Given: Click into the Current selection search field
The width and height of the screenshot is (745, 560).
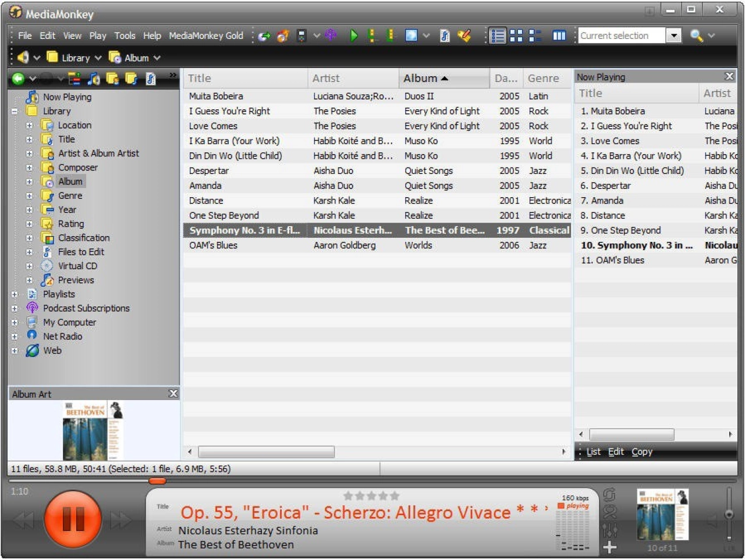Looking at the screenshot, I should [621, 35].
